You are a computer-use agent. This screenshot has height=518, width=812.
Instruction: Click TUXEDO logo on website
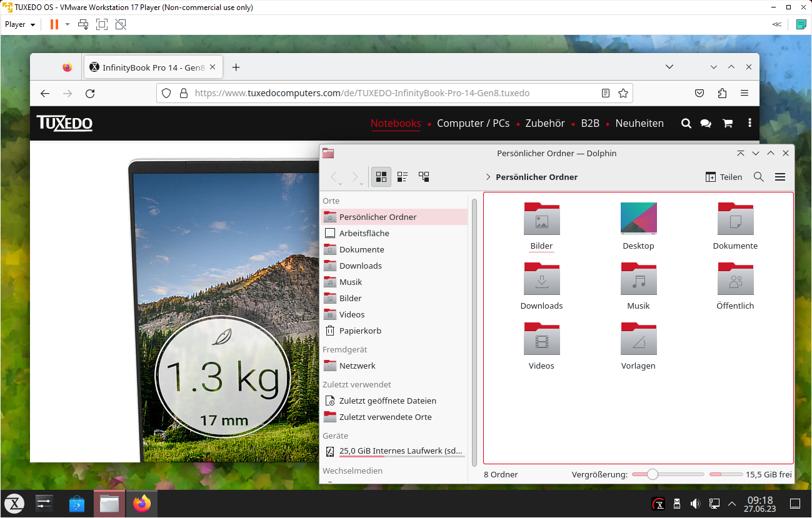point(64,123)
